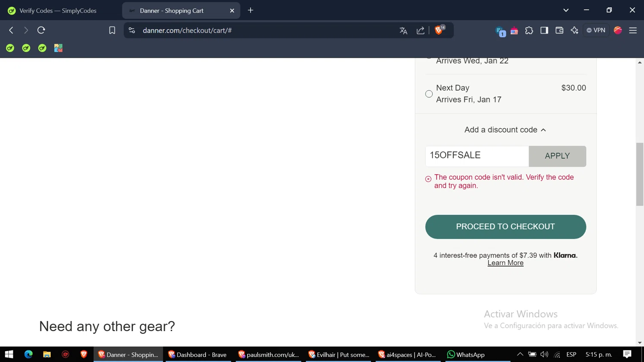
Task: Click the share page icon
Action: tap(420, 30)
